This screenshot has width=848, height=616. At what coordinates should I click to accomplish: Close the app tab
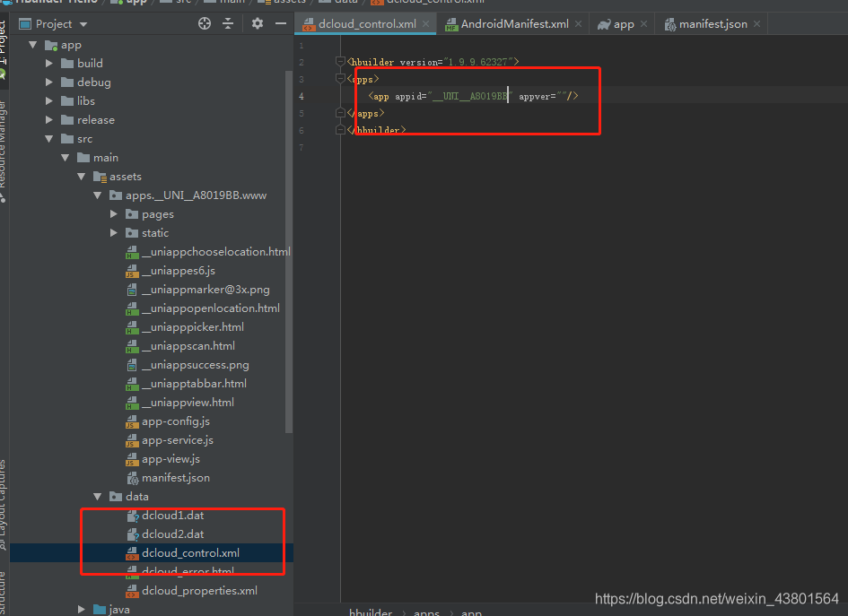(x=643, y=24)
